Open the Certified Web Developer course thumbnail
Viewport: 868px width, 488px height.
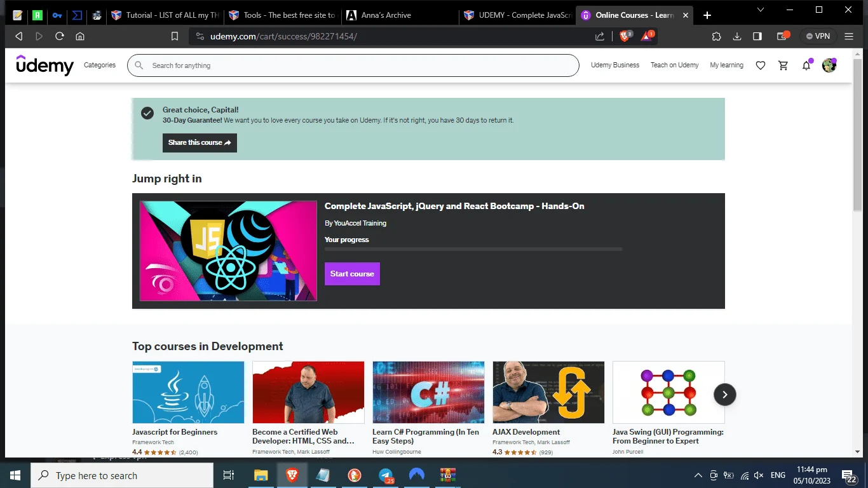click(308, 392)
